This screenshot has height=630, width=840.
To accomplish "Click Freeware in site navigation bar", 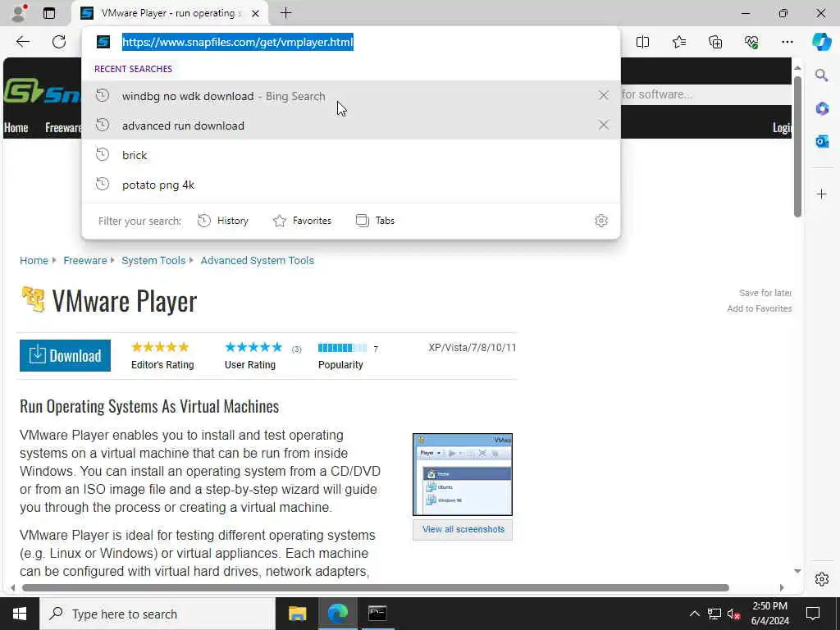I will pos(63,127).
